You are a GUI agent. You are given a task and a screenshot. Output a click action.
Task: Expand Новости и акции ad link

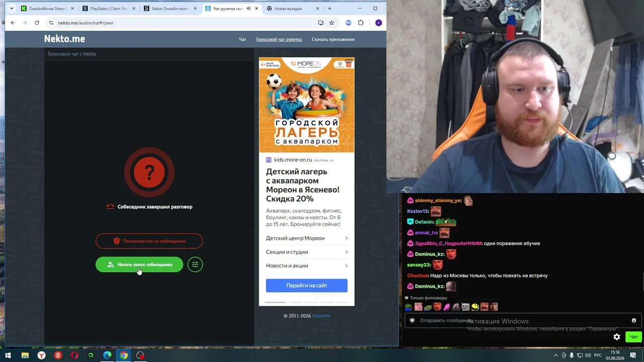coord(306,265)
